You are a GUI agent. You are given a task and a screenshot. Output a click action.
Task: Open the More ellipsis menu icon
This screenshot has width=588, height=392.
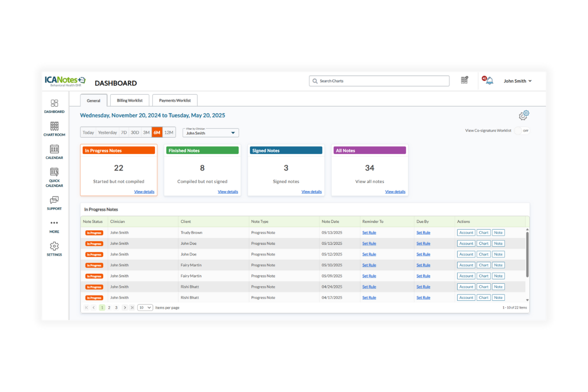point(54,223)
